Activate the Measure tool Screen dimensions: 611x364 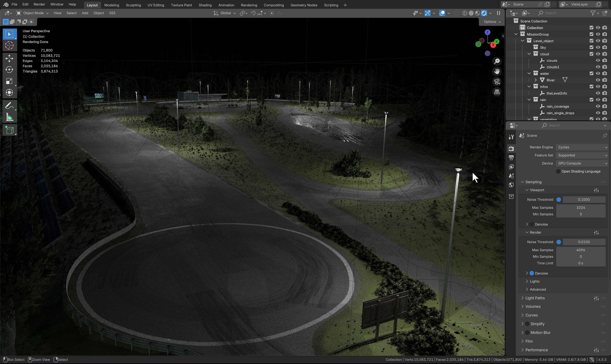pos(9,117)
